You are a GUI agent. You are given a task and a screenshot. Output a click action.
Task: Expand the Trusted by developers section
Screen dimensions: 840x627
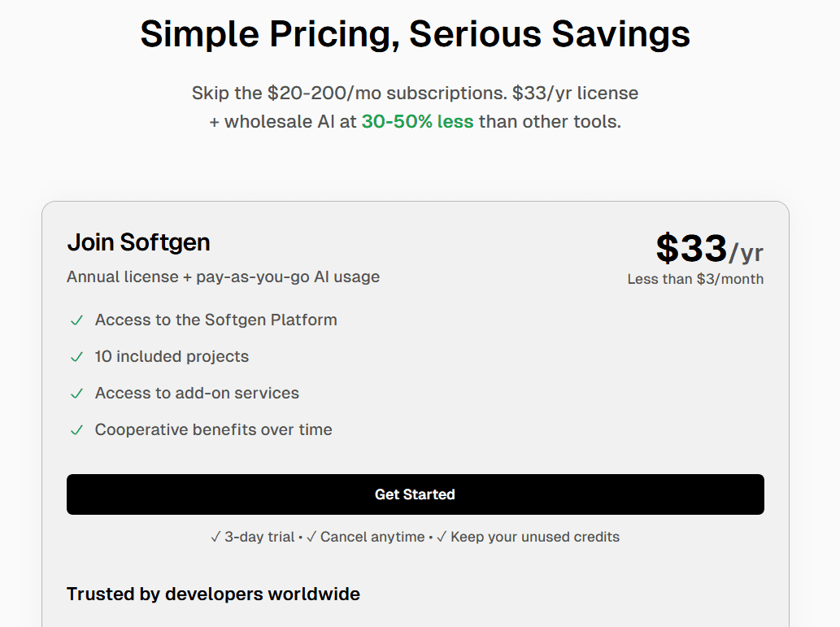pyautogui.click(x=213, y=594)
